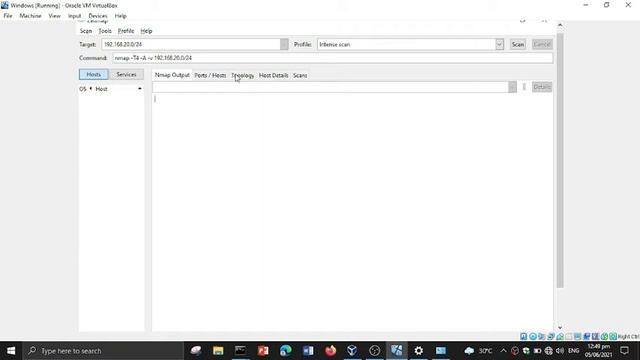Click the ENG language indicator
This screenshot has width=640, height=360.
point(573,351)
